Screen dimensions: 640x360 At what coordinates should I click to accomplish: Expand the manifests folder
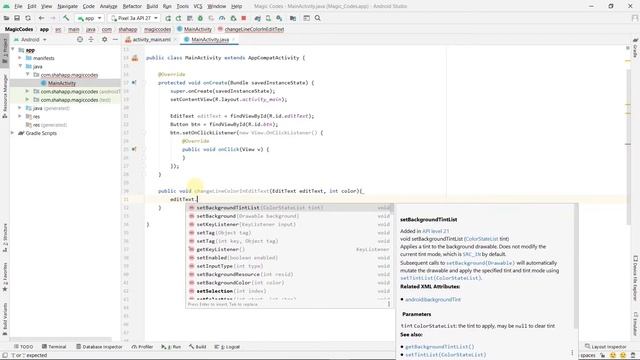pos(20,58)
